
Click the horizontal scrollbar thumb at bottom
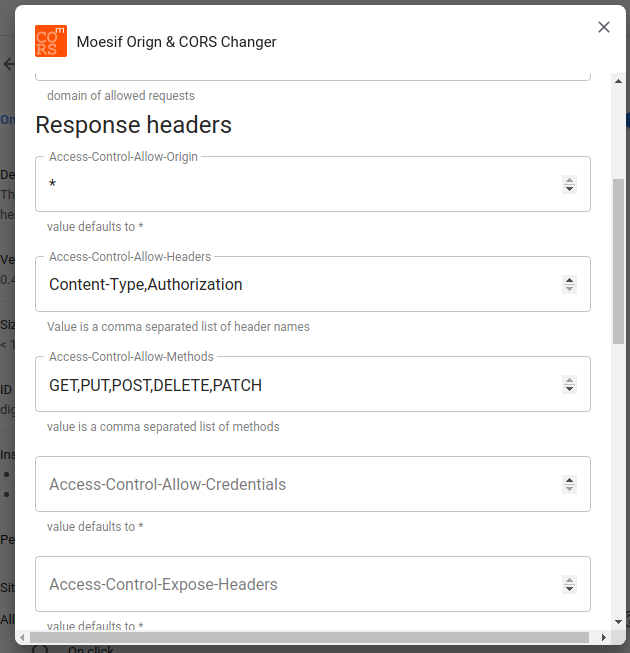[310, 637]
